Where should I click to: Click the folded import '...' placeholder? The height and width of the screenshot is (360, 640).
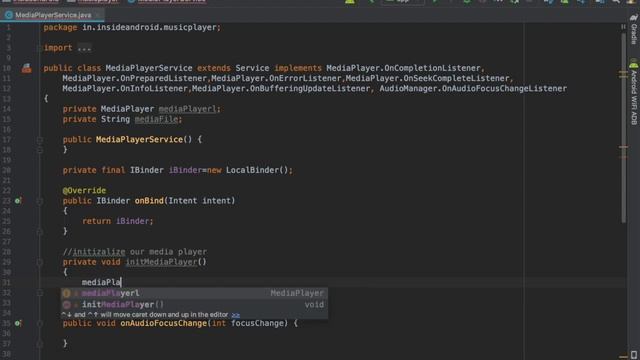[84, 48]
